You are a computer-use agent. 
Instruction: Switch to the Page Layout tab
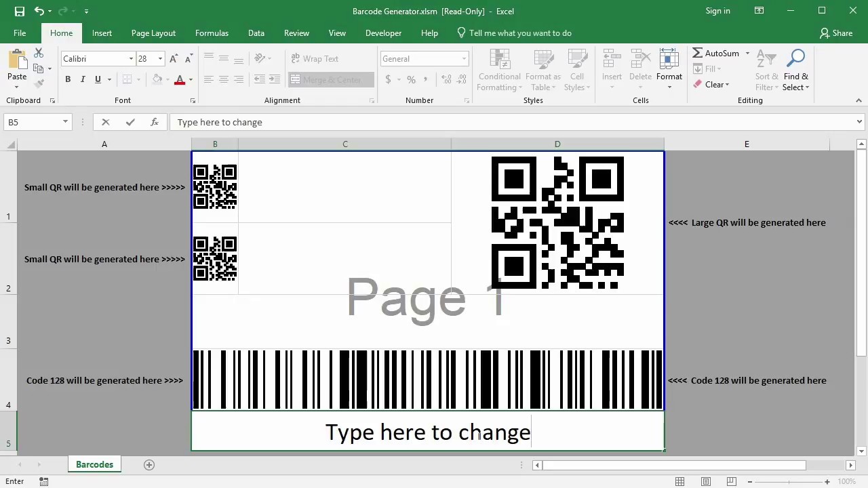click(x=153, y=33)
